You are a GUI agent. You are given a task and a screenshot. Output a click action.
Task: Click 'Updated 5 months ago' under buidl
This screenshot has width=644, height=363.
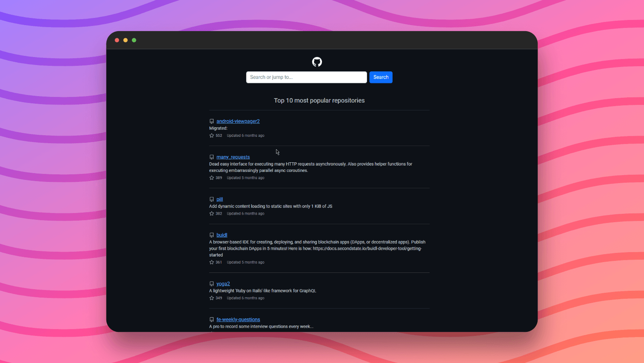tap(245, 262)
